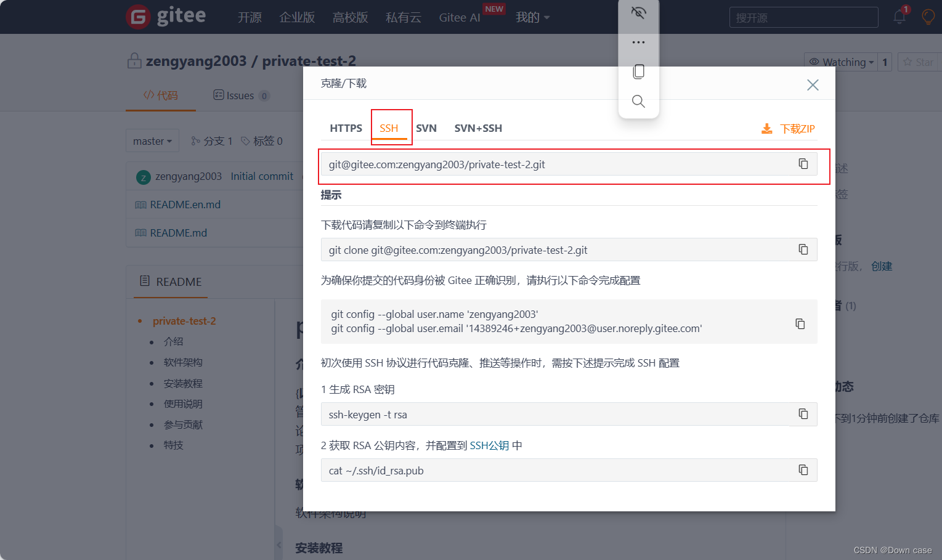Click 下载ZIP to download the repository
The height and width of the screenshot is (560, 942).
[x=795, y=129]
